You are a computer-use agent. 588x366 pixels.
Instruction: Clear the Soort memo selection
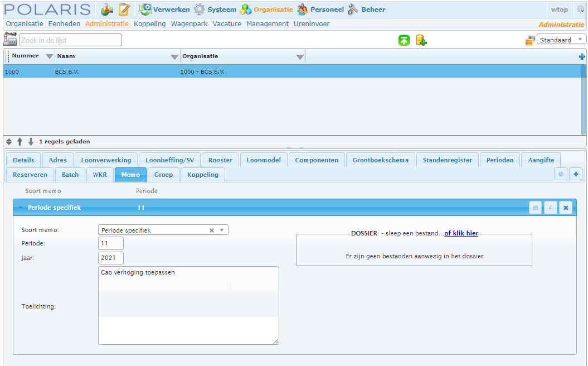click(211, 230)
